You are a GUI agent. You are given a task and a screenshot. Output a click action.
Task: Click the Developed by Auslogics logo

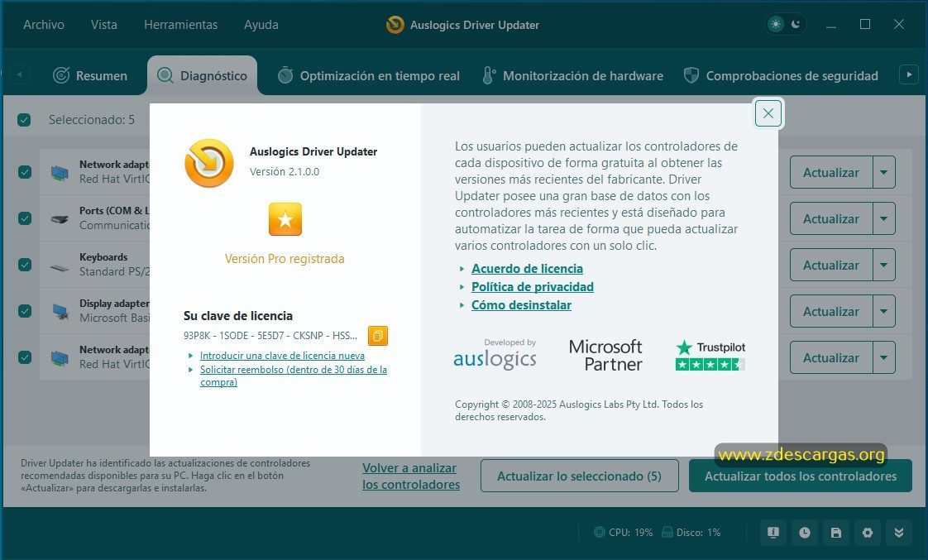(x=495, y=354)
